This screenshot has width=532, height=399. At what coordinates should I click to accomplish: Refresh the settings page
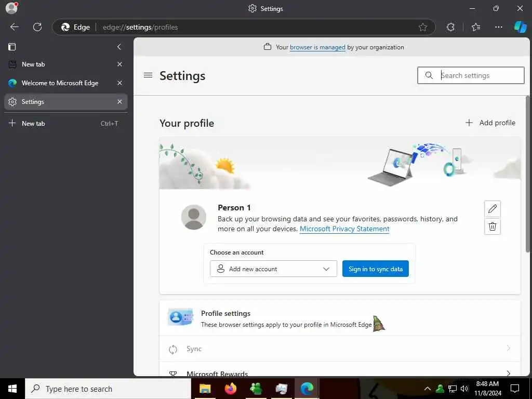(37, 27)
